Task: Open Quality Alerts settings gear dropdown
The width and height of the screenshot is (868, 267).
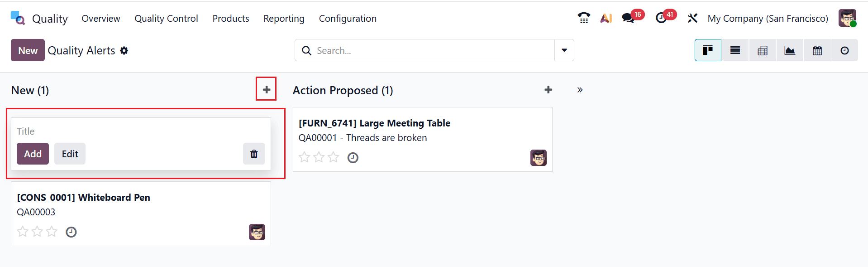Action: [124, 51]
